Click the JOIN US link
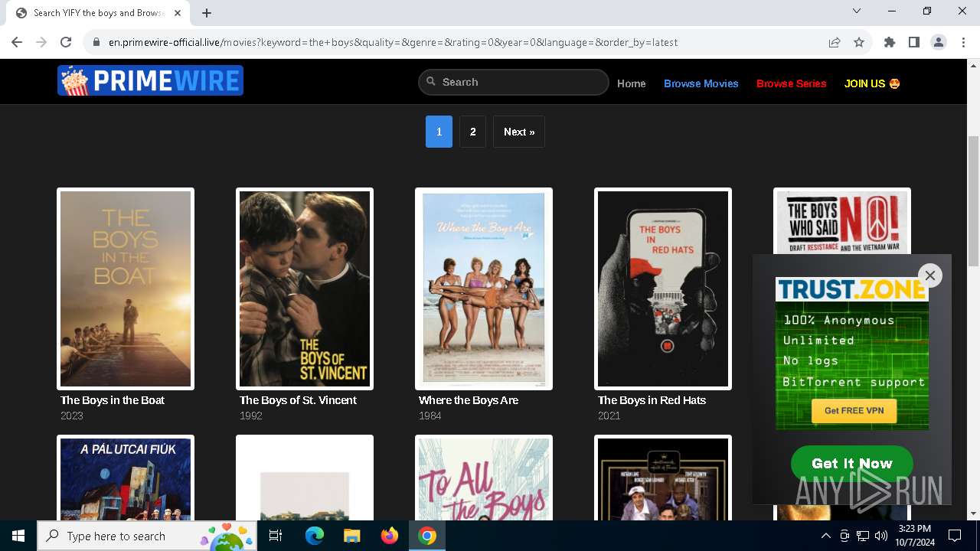Image resolution: width=980 pixels, height=551 pixels. [x=872, y=83]
